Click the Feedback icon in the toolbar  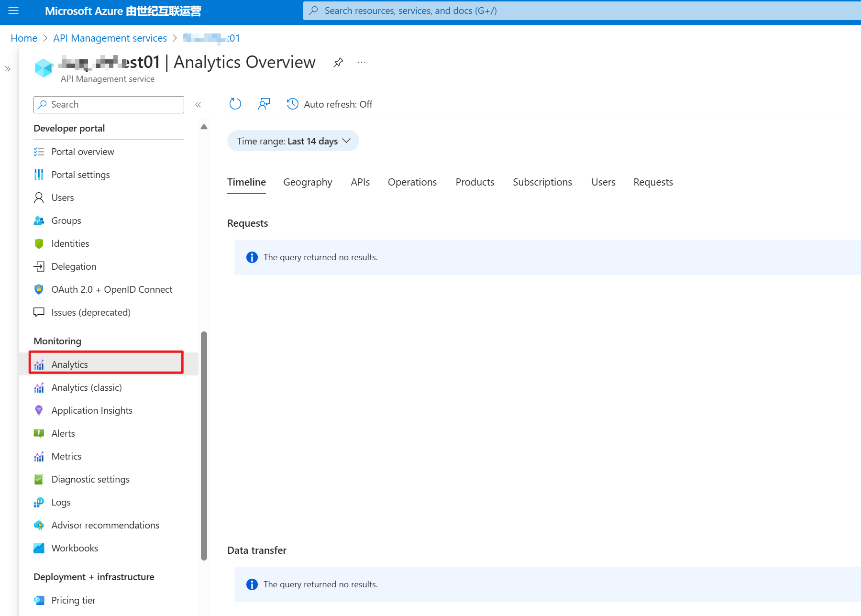(x=264, y=104)
